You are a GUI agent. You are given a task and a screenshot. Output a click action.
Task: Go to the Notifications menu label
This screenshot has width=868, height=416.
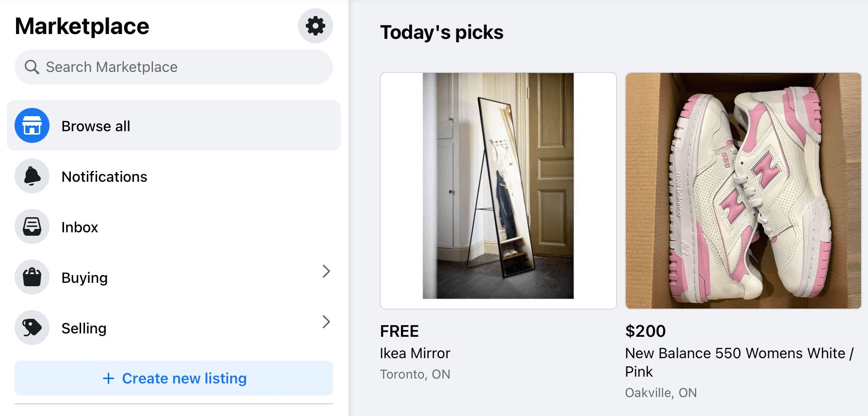point(104,177)
